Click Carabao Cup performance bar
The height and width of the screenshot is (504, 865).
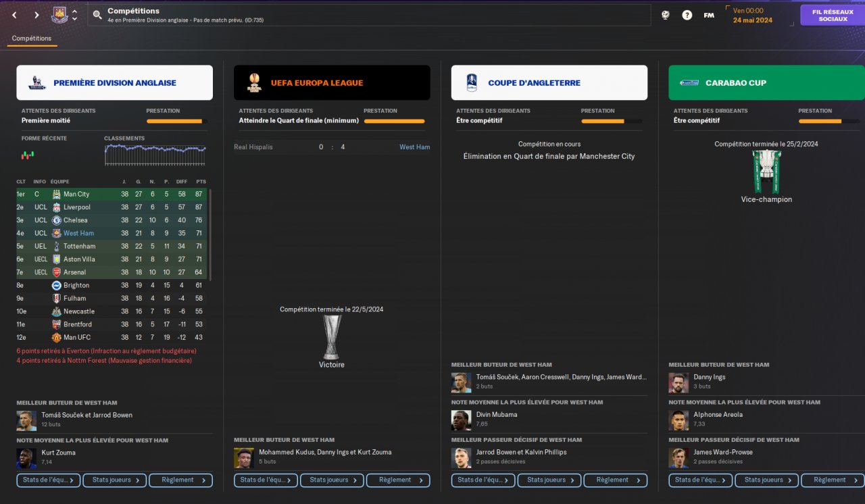coord(829,122)
